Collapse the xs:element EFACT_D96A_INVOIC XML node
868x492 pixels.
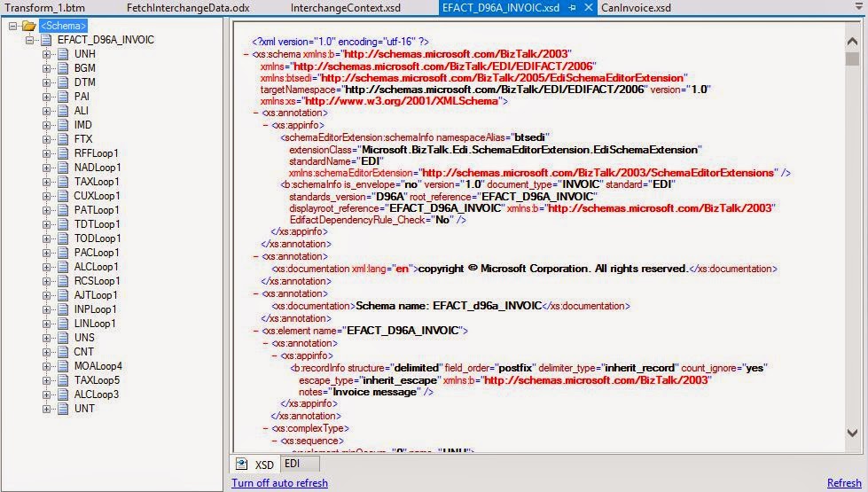point(255,331)
